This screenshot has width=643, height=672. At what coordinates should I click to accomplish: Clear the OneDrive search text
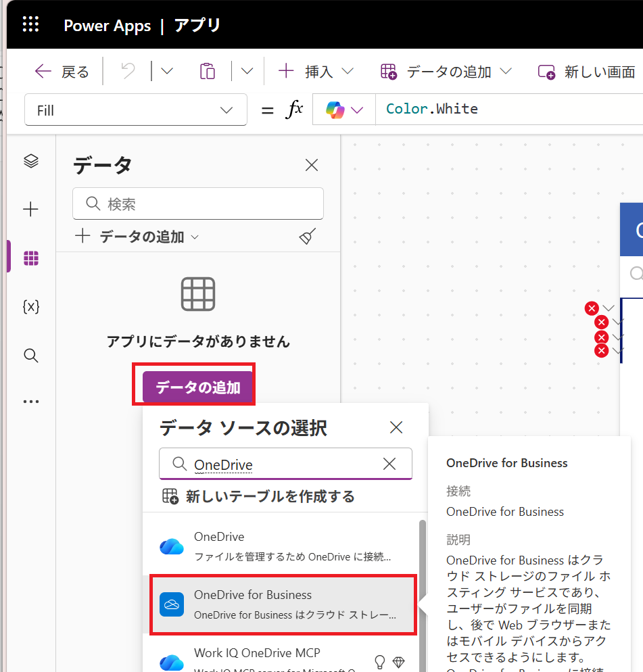click(x=389, y=464)
